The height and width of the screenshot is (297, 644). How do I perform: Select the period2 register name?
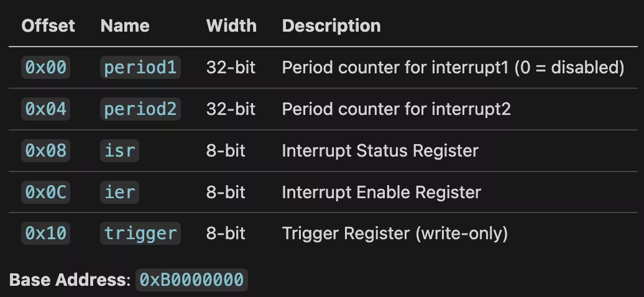click(140, 109)
